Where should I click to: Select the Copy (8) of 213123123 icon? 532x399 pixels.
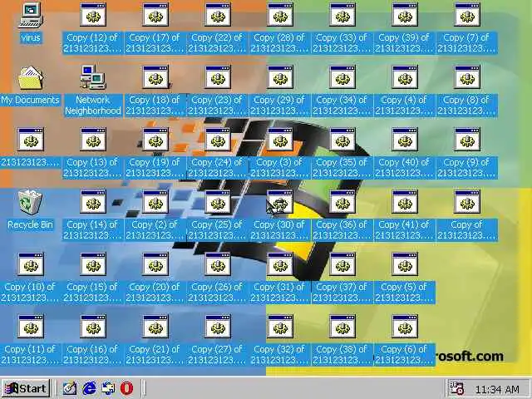(x=467, y=77)
